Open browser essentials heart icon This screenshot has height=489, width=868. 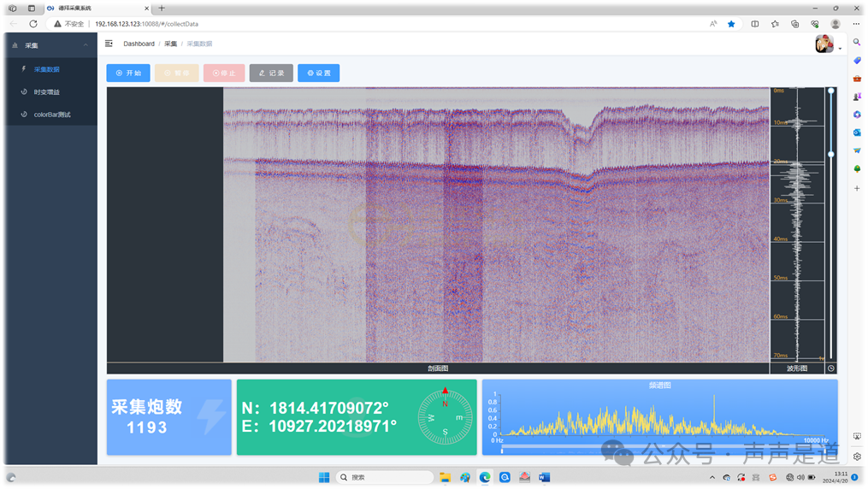click(815, 24)
